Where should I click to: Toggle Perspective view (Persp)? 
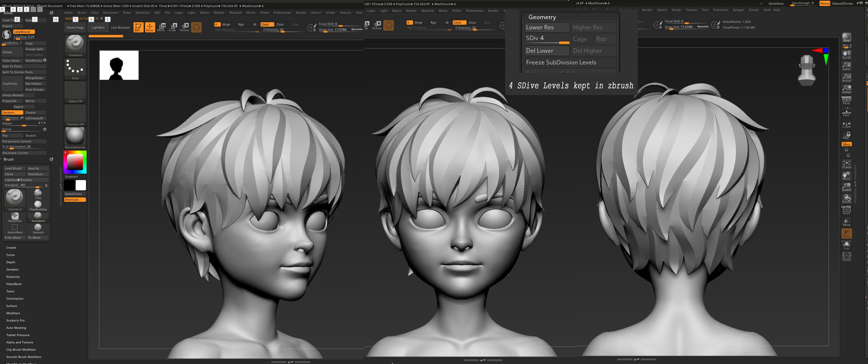(846, 100)
